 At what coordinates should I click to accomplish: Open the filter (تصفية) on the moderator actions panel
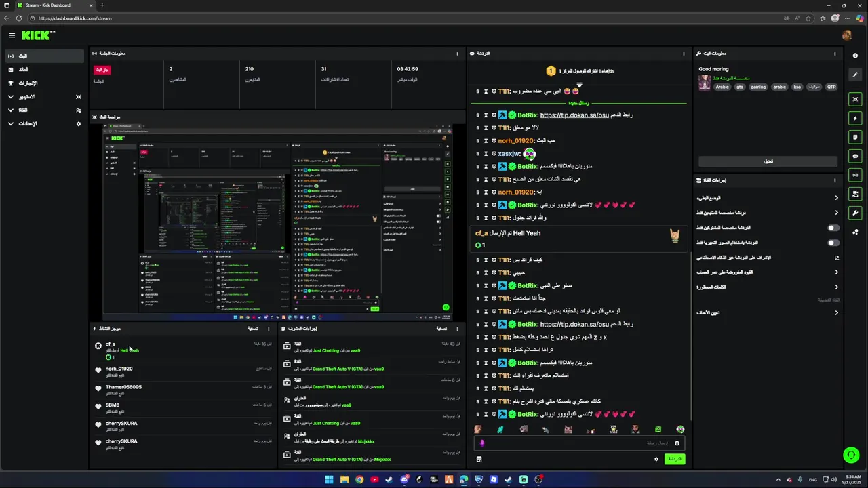click(x=441, y=329)
